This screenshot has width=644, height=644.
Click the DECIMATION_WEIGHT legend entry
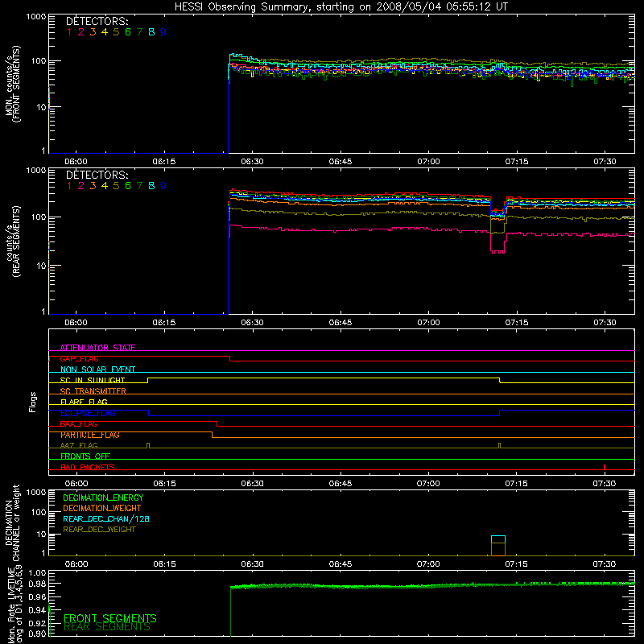[x=102, y=508]
